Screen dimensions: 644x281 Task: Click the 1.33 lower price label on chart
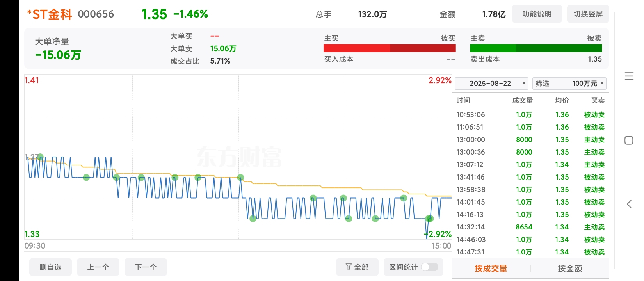click(x=32, y=234)
